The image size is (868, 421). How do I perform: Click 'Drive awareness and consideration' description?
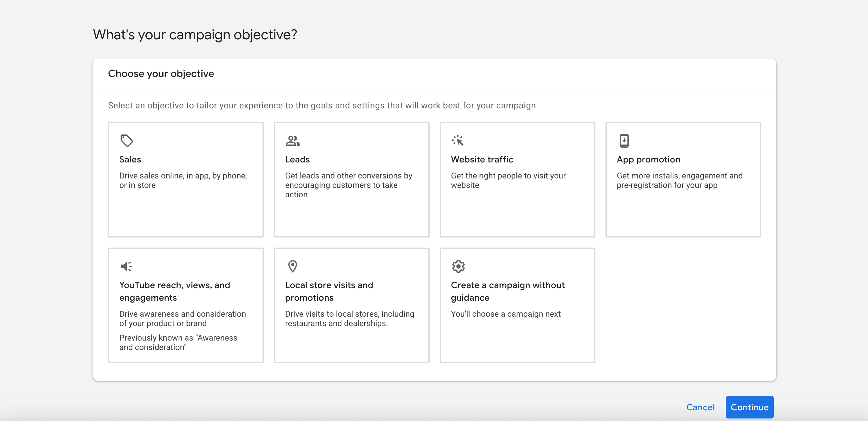183,319
